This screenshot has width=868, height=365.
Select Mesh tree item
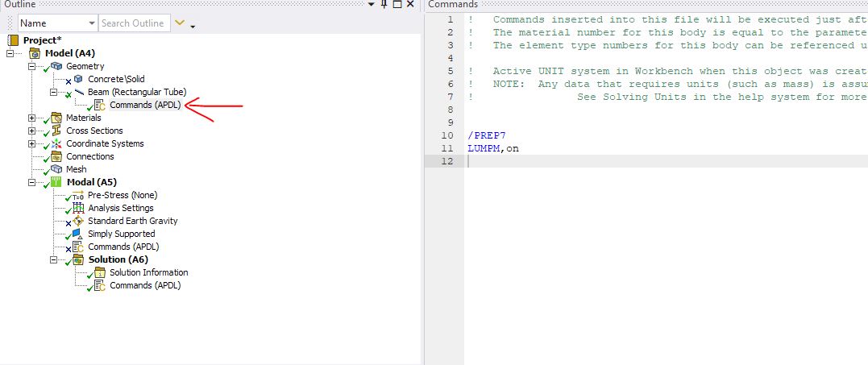tap(77, 169)
